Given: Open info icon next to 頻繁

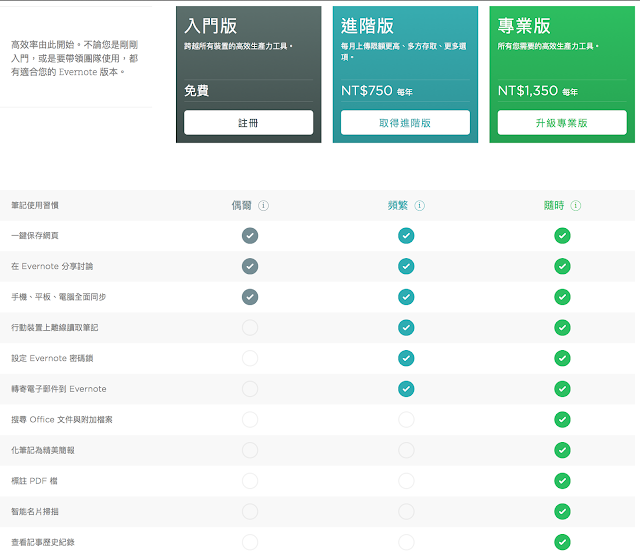Looking at the screenshot, I should pos(420,205).
